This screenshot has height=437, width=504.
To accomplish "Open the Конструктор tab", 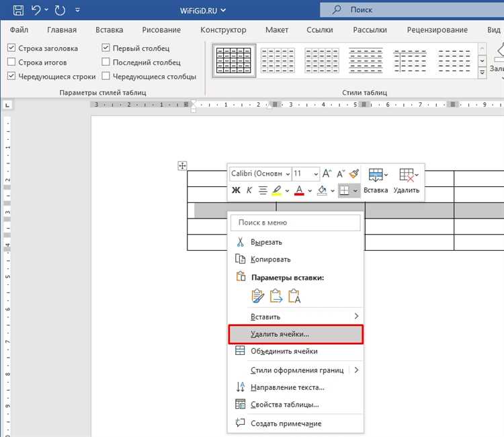I will point(223,30).
